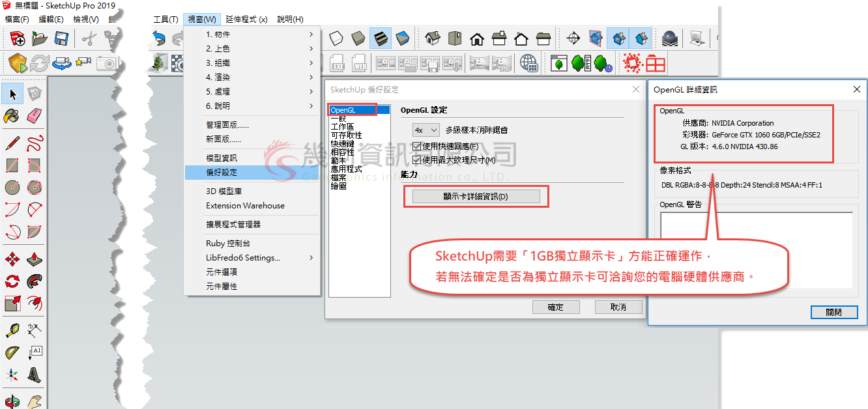Toggle the 使用最大紋理尺寸 checkbox
Image resolution: width=868 pixels, height=409 pixels.
[x=417, y=160]
